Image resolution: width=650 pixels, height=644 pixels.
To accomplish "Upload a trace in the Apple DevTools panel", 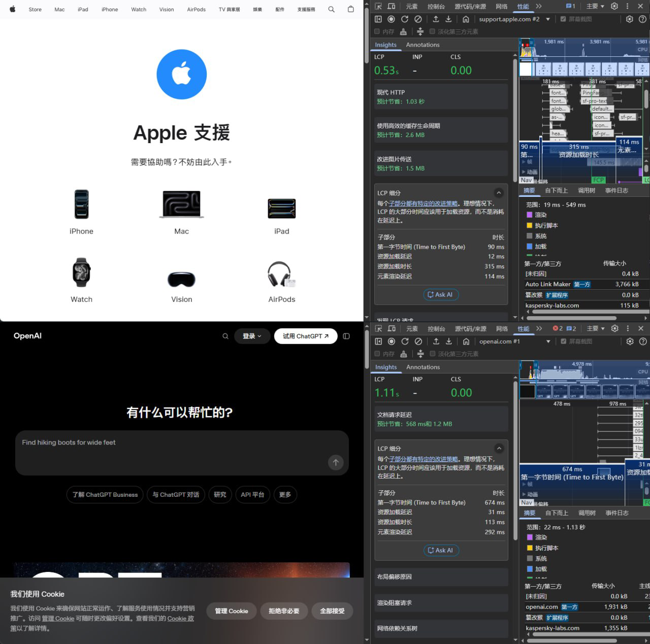I will (436, 19).
